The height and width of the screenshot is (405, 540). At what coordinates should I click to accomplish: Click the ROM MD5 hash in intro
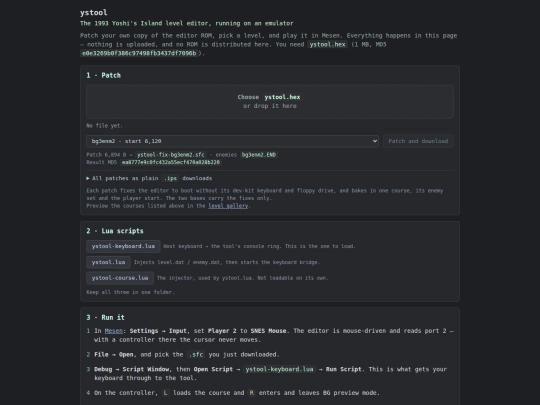139,53
